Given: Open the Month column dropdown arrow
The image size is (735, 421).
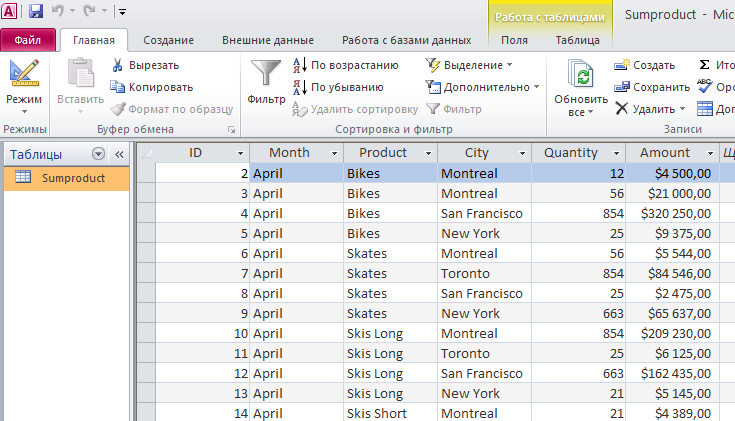Looking at the screenshot, I should (333, 153).
